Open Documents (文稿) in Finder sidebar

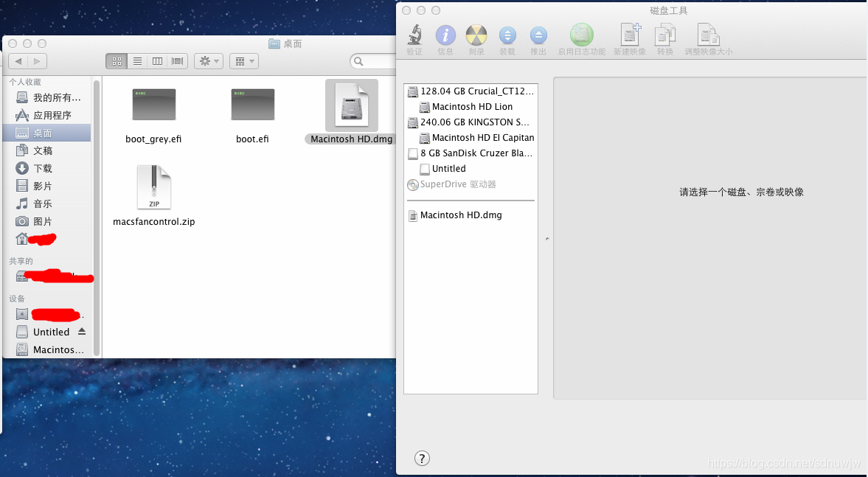tap(48, 151)
